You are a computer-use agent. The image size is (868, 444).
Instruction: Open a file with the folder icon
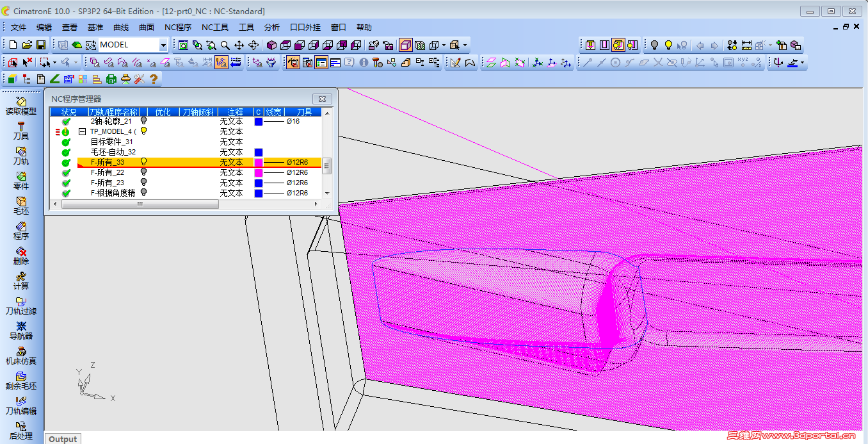coord(27,45)
